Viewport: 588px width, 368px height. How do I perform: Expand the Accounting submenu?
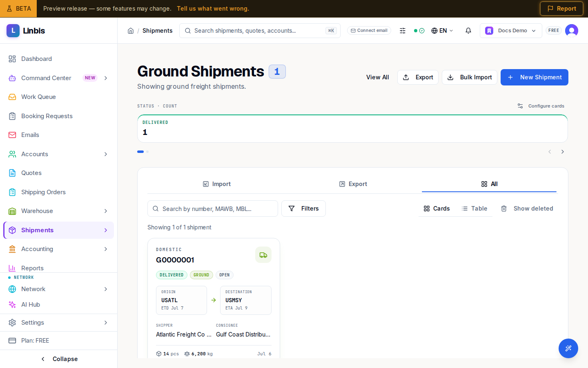pyautogui.click(x=106, y=249)
